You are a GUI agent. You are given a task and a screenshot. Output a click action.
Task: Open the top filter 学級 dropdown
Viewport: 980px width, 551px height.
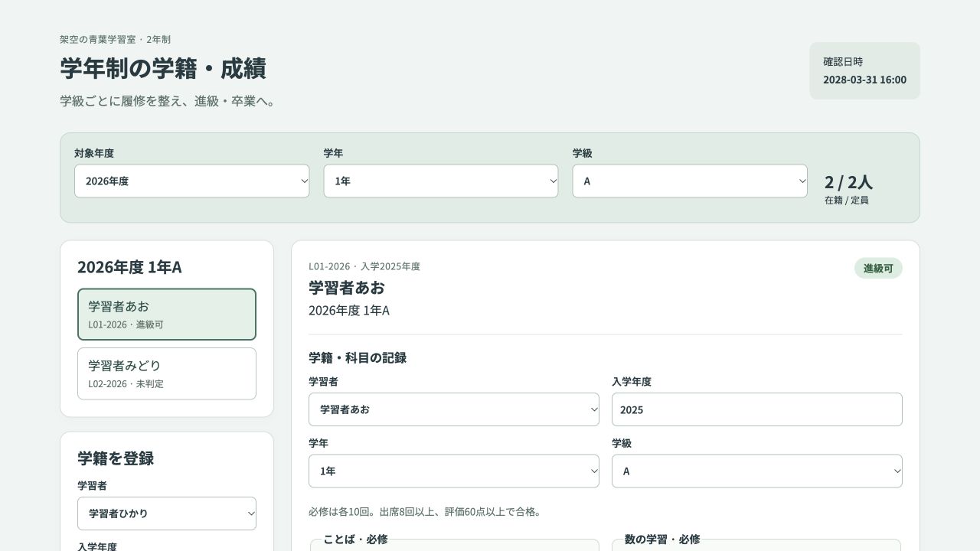tap(690, 181)
